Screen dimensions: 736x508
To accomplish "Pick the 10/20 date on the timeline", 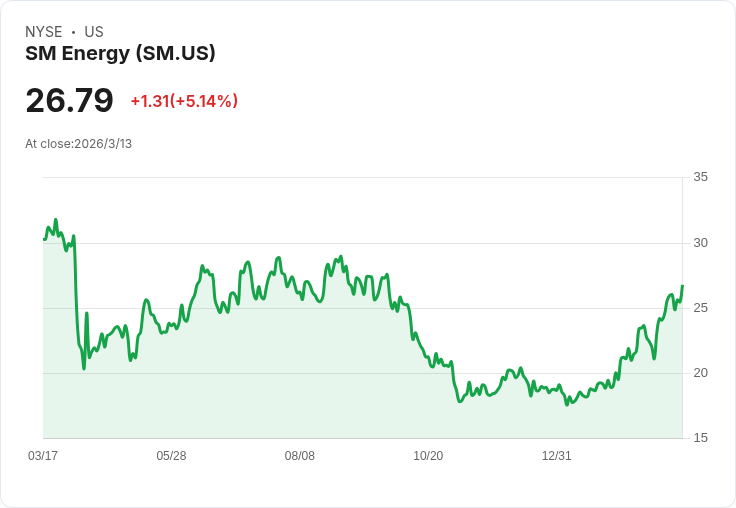I will tap(428, 456).
